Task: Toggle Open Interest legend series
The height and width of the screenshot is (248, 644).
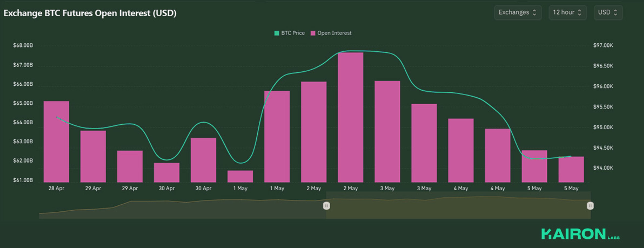Action: point(334,33)
